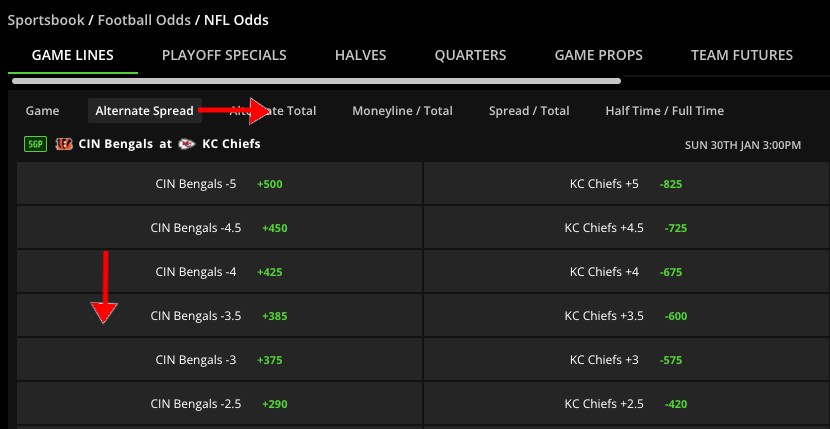Select the Half Time / Full Time filter
Viewport: 830px width, 429px height.
[664, 111]
